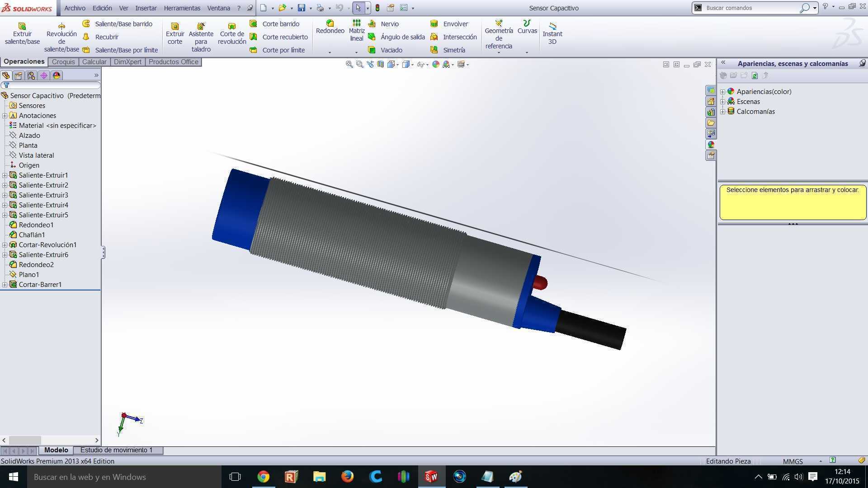Image resolution: width=868 pixels, height=488 pixels.
Task: Click Zoom to area magnifier icon
Action: coord(360,65)
